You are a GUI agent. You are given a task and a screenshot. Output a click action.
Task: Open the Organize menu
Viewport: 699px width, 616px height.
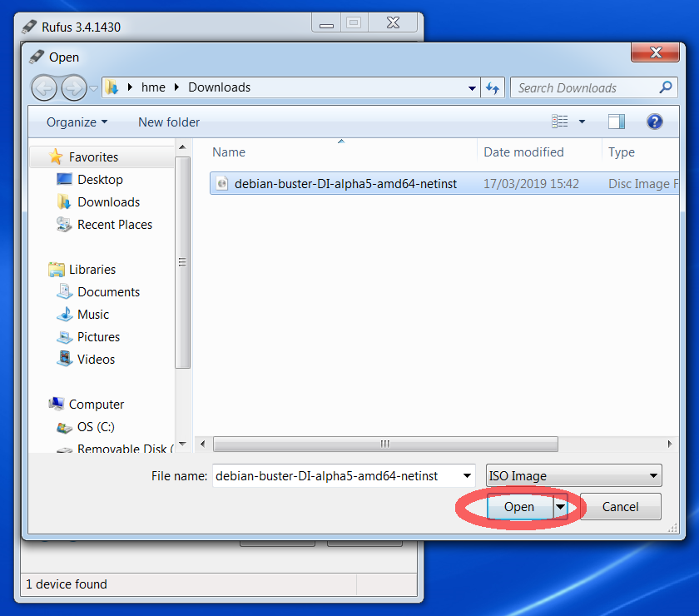pos(77,122)
